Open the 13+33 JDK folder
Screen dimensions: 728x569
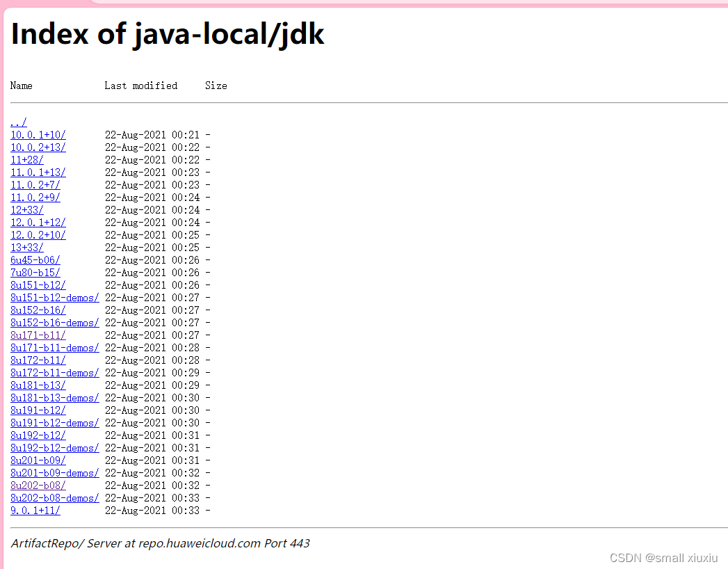26,247
